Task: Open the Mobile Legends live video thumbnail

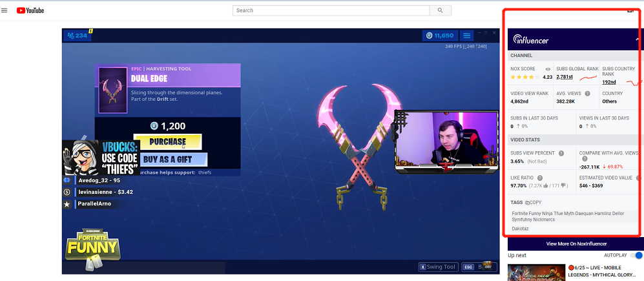Action: point(535,273)
